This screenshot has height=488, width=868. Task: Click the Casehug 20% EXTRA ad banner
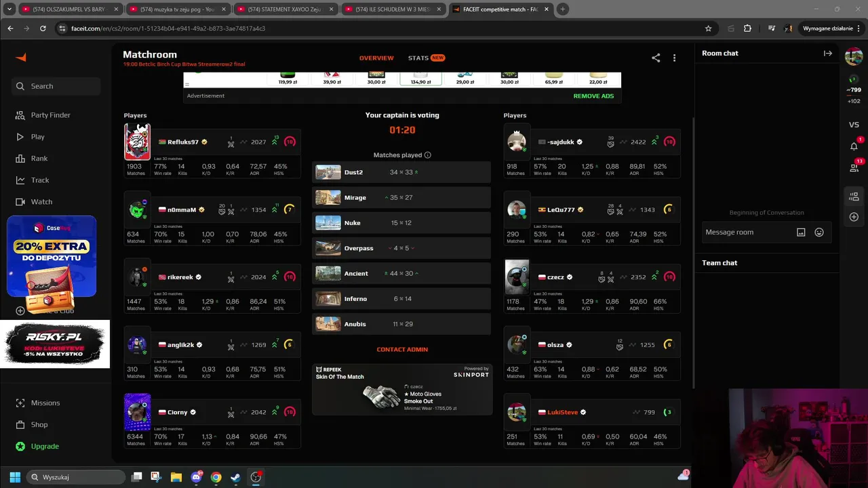pos(52,257)
